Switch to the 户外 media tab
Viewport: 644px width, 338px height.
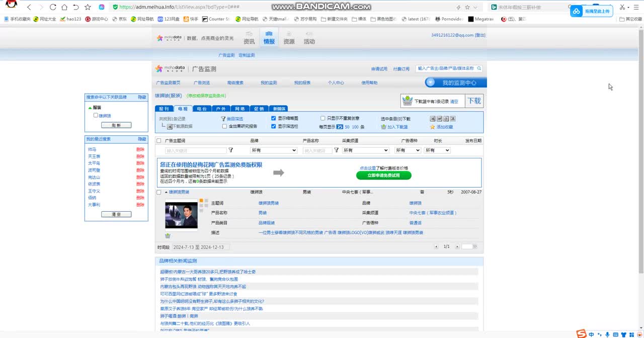coord(221,109)
